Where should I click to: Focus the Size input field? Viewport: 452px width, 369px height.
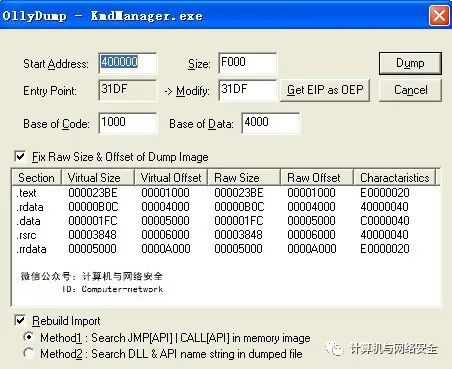coord(248,63)
